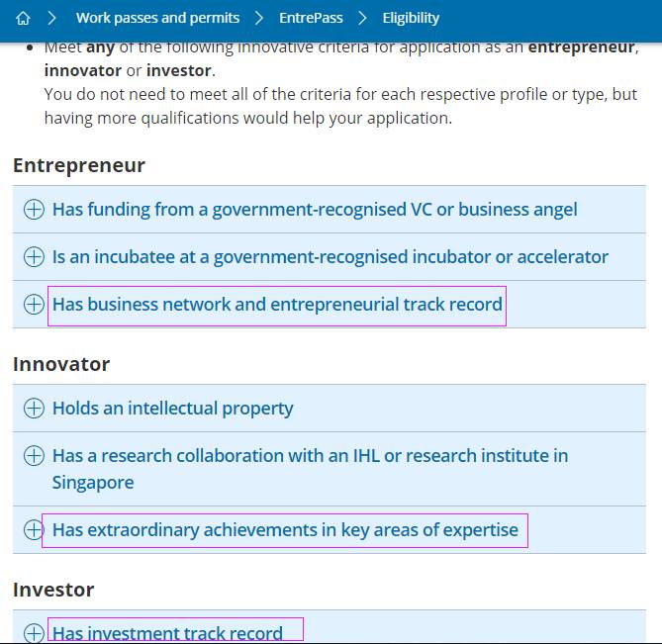
Task: Click plus icon beside business network criterion
Action: 34,305
